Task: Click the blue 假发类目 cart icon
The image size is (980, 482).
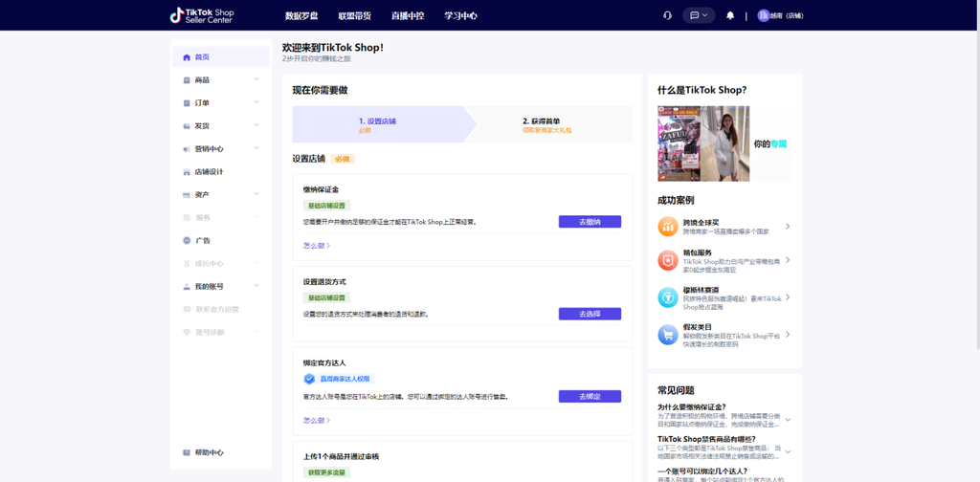Action: tap(667, 335)
